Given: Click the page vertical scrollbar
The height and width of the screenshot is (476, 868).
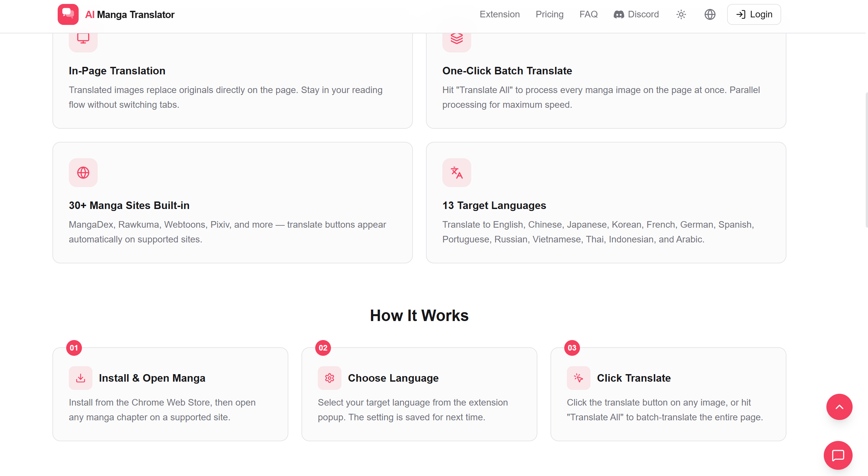Looking at the screenshot, I should tap(866, 160).
